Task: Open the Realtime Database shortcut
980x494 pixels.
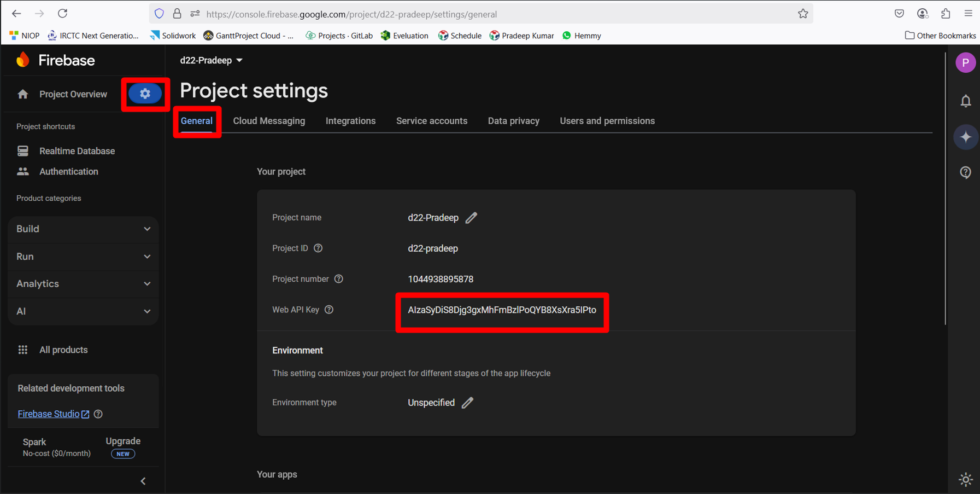Action: [77, 151]
